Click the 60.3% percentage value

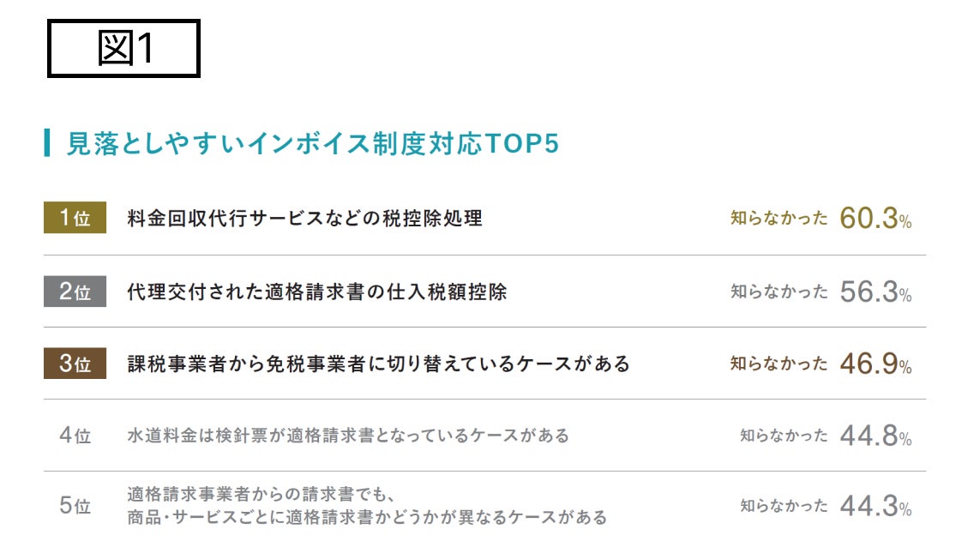click(875, 219)
